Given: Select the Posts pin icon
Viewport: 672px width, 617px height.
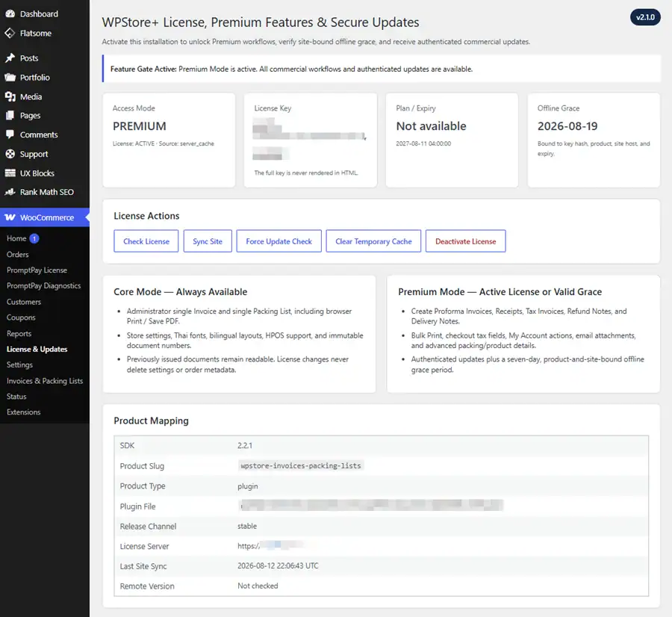Looking at the screenshot, I should click(x=10, y=58).
